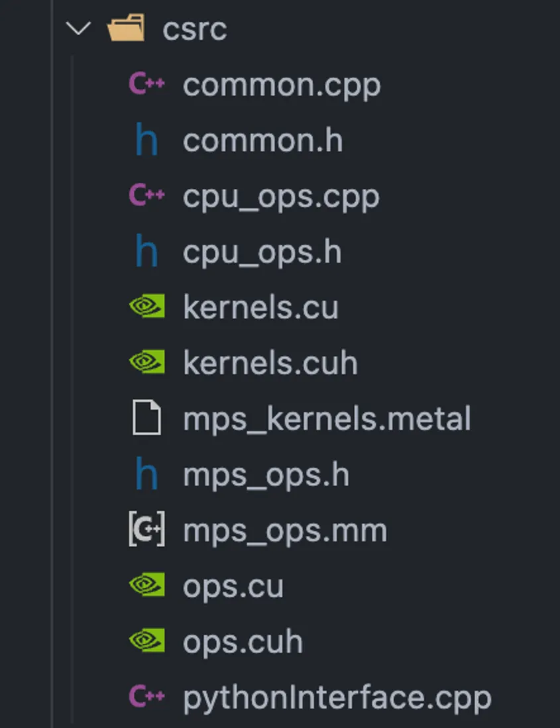Select the csrc folder name
This screenshot has height=728, width=560.
(x=195, y=29)
